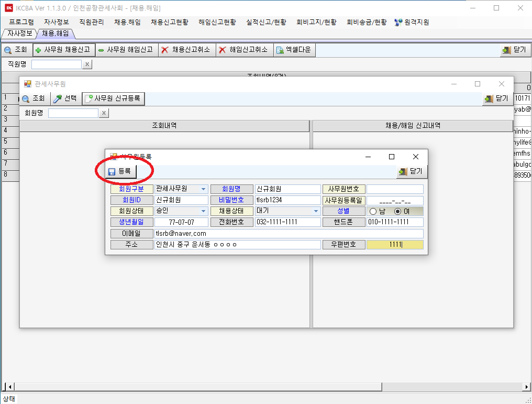Click 사무원 해임신고 minus button
This screenshot has height=404, width=532.
126,50
